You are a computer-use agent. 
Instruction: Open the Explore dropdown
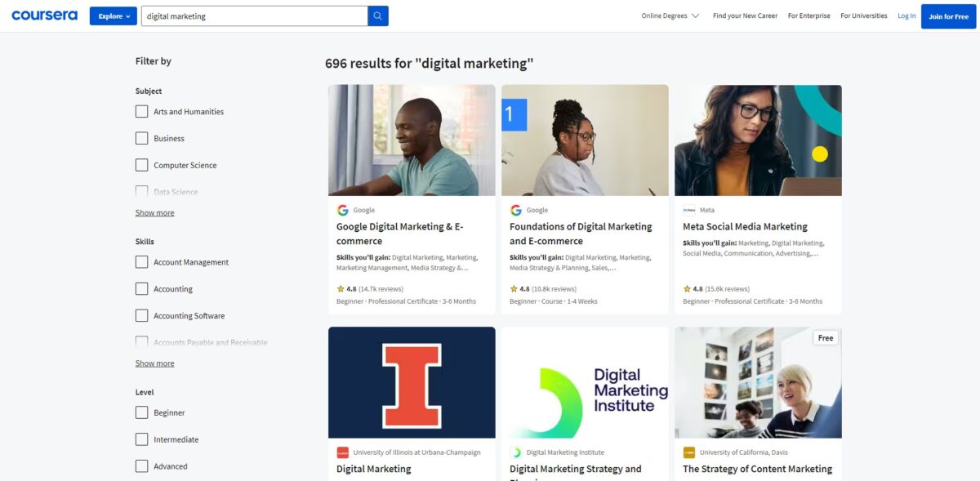coord(113,15)
